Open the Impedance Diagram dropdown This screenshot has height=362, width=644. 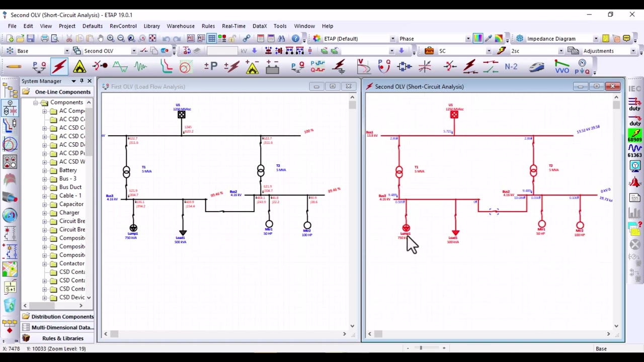(596, 39)
